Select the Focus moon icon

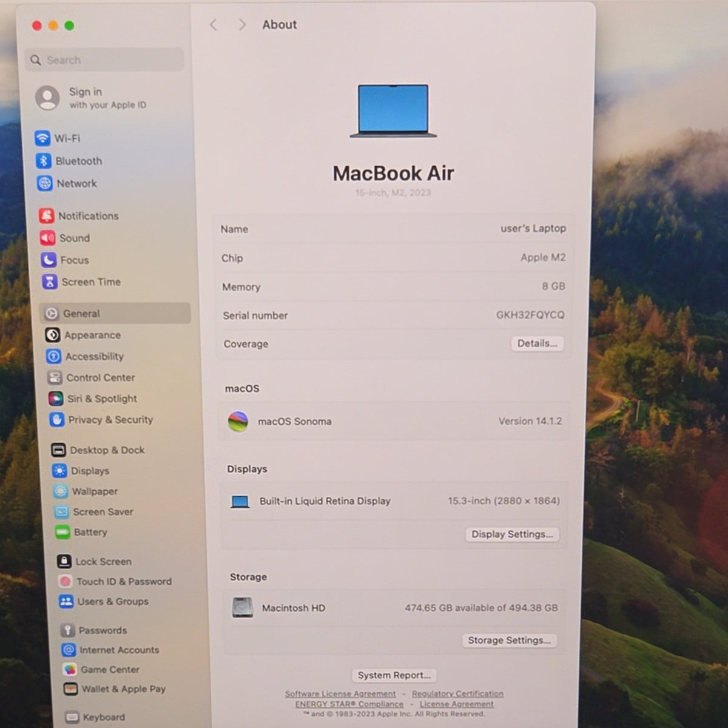49,260
